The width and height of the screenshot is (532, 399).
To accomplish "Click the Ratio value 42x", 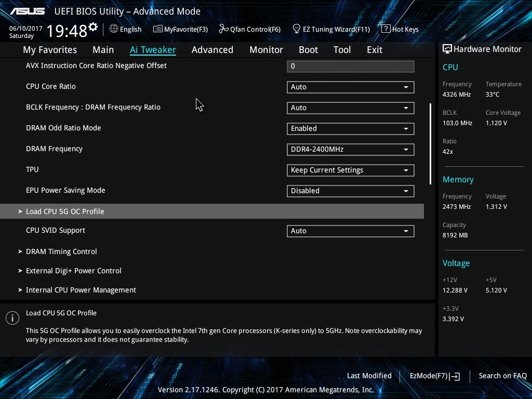I will point(448,152).
